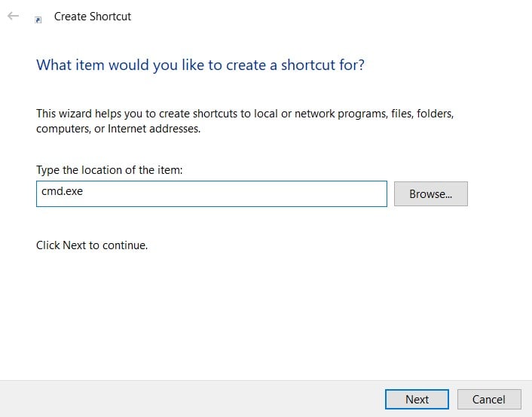Click the Browse... button

click(430, 193)
